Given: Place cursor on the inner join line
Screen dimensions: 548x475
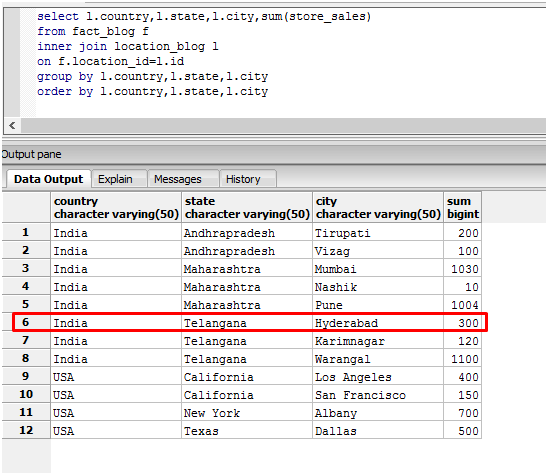Looking at the screenshot, I should click(x=128, y=46).
